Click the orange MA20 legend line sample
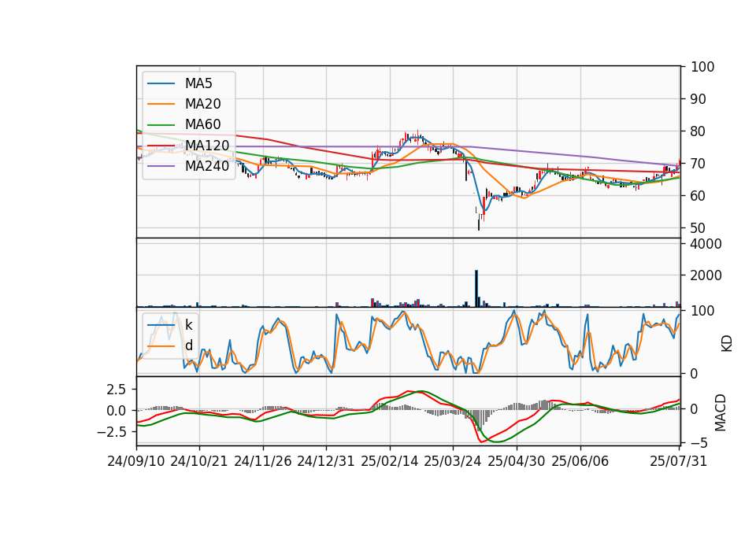 161,104
